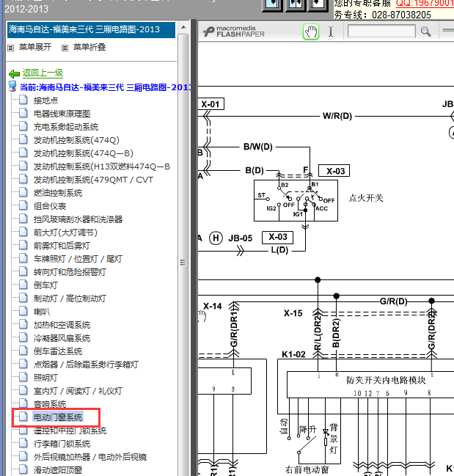Screen dimensions: 454x476
Task: Open 充电系统起动系统 entry
Action: point(66,127)
